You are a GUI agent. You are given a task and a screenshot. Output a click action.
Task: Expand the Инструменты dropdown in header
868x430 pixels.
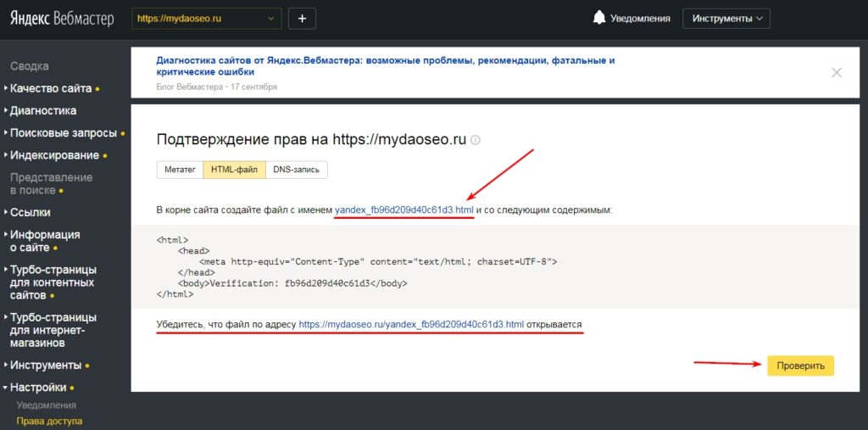tap(726, 19)
